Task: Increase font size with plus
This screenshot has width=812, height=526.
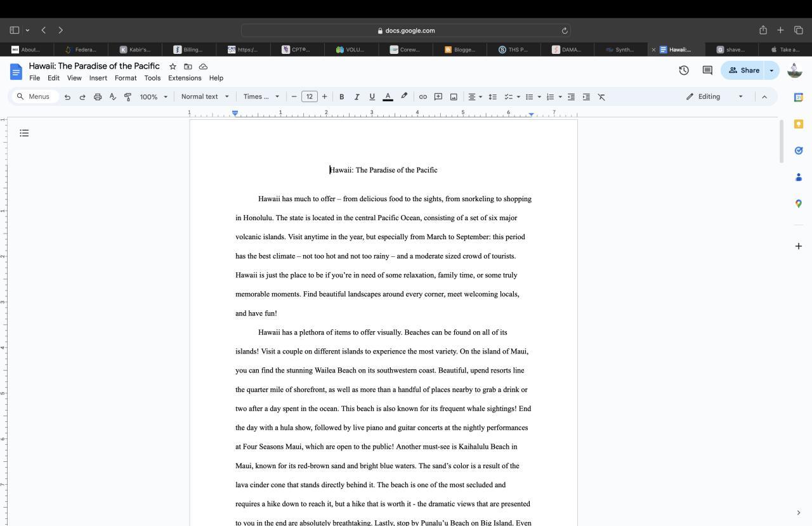Action: click(324, 96)
